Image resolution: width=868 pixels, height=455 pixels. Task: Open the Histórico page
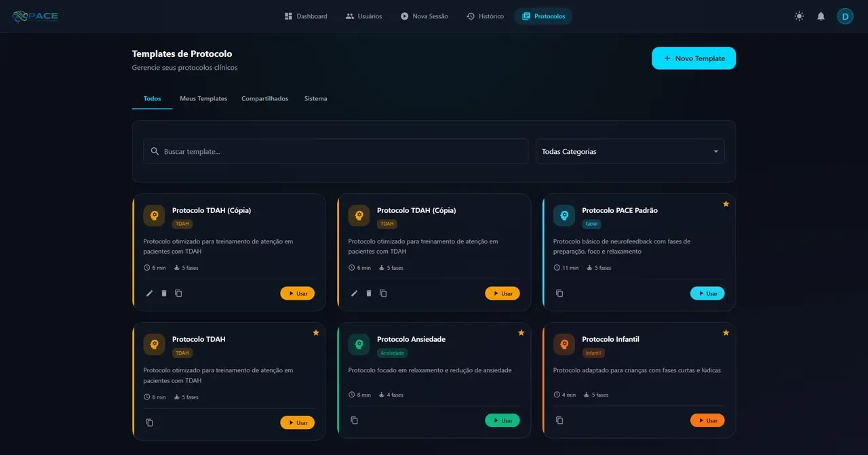click(485, 16)
